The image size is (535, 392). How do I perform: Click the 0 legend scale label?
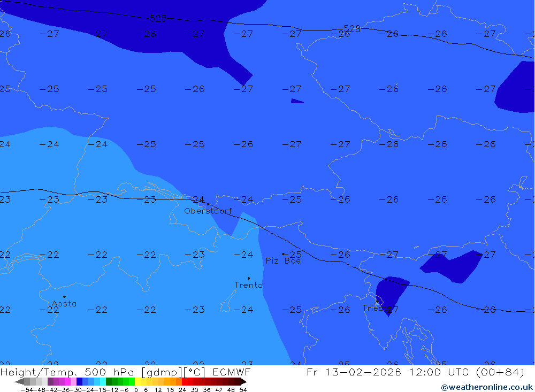pyautogui.click(x=136, y=390)
